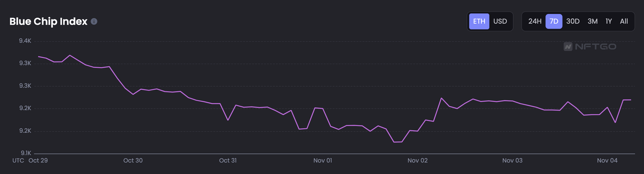
Task: Click the 9.4K y-axis label
Action: (25, 41)
